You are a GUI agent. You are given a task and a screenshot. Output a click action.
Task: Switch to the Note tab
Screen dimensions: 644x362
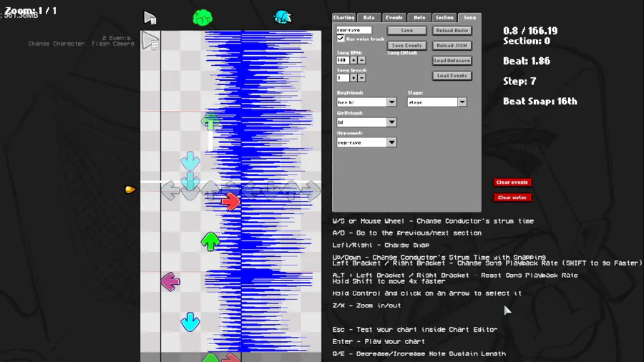point(419,17)
